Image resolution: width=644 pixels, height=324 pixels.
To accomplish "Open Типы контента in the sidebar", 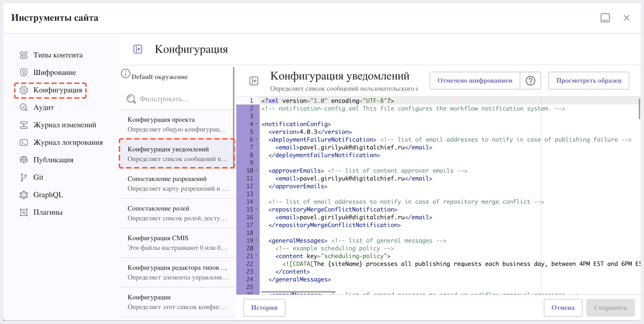I will click(x=58, y=55).
